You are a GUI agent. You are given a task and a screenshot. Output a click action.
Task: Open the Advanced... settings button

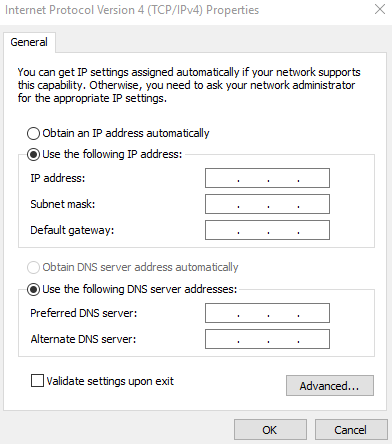[330, 386]
